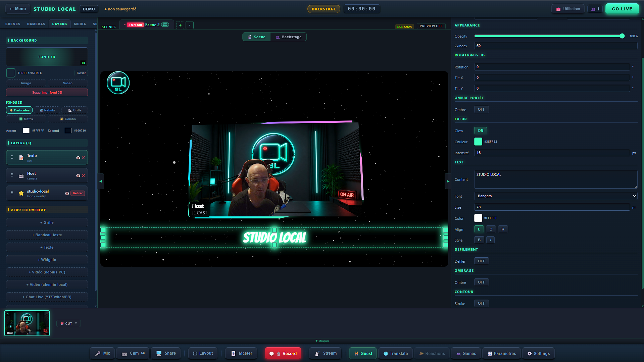Click Supprimer fond 3D
Viewport: 644px width, 362px height.
[47, 93]
